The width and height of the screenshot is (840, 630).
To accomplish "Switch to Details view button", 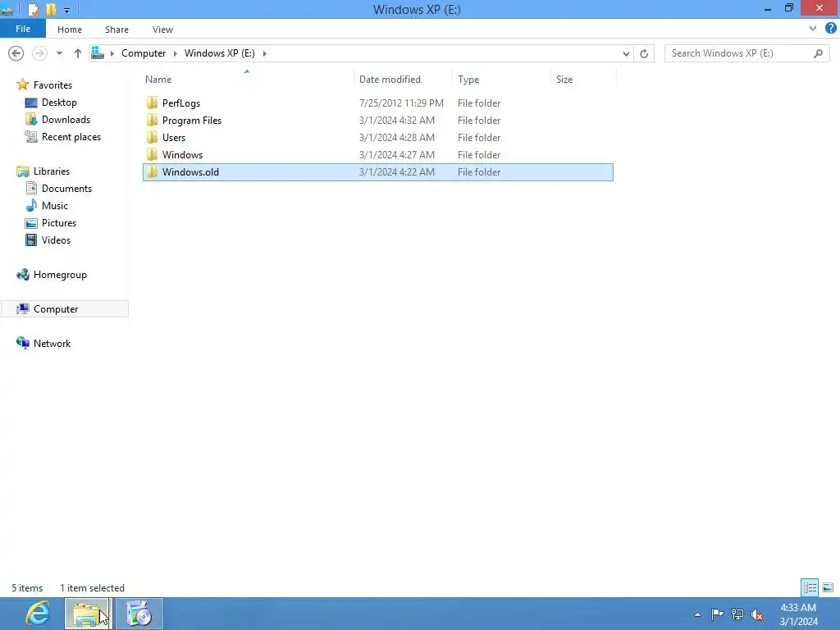I will pyautogui.click(x=810, y=587).
